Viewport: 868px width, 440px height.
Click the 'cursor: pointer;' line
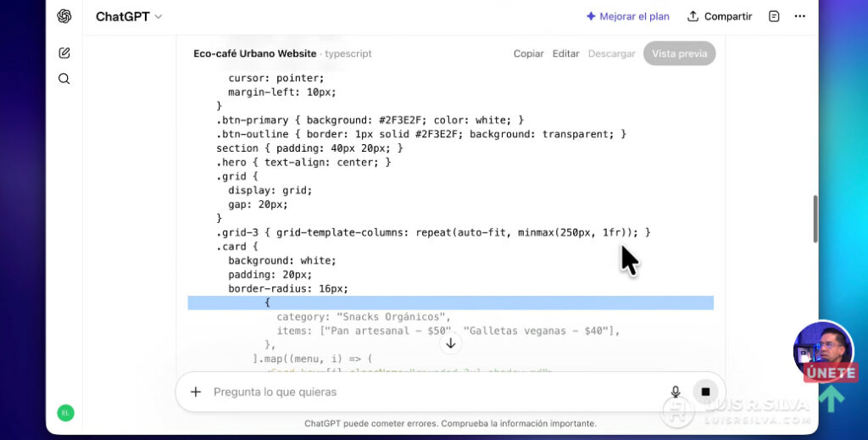(276, 78)
